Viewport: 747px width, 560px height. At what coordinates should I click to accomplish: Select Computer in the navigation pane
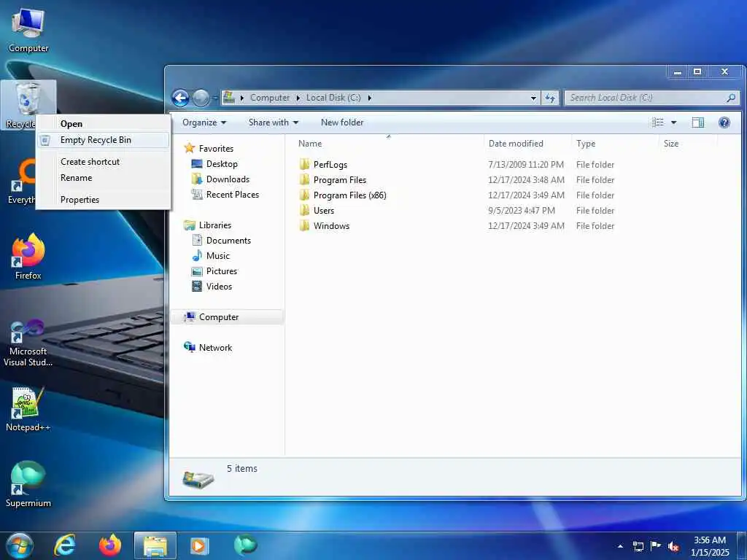pyautogui.click(x=227, y=317)
